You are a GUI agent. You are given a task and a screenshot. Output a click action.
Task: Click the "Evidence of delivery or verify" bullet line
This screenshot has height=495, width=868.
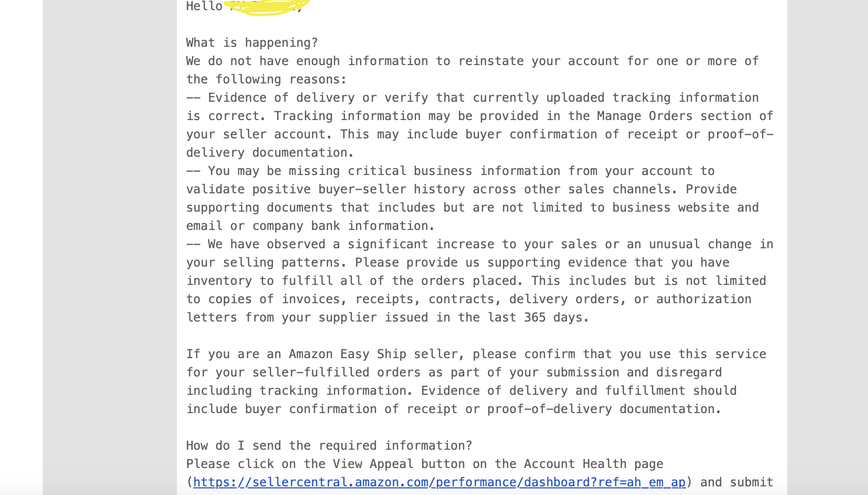[x=472, y=98]
